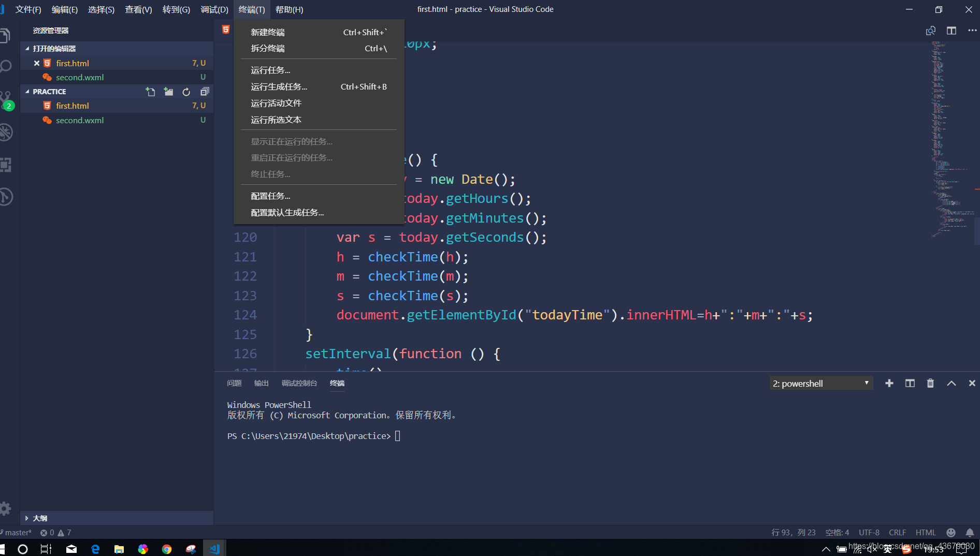Switch to the 问题 panel tab

234,383
